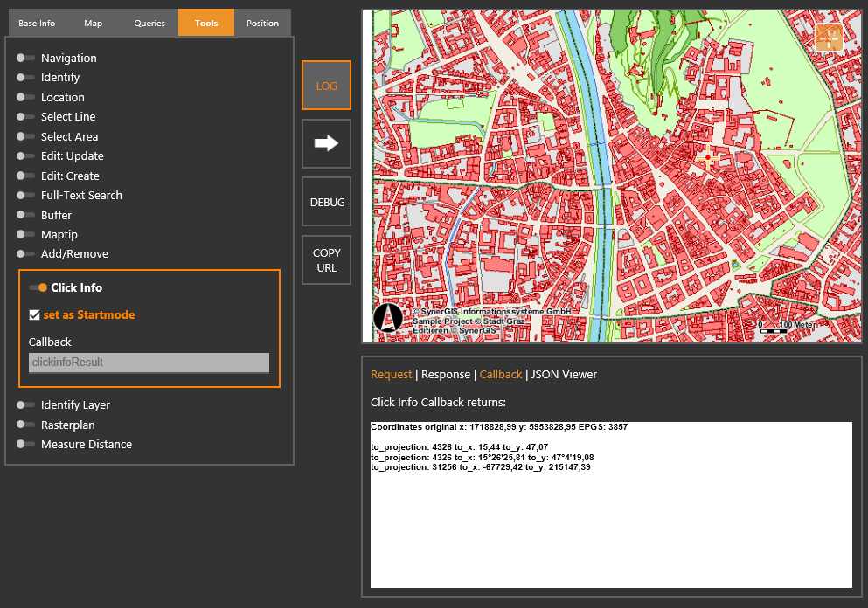Click the north arrow compass icon on the map

coord(388,318)
